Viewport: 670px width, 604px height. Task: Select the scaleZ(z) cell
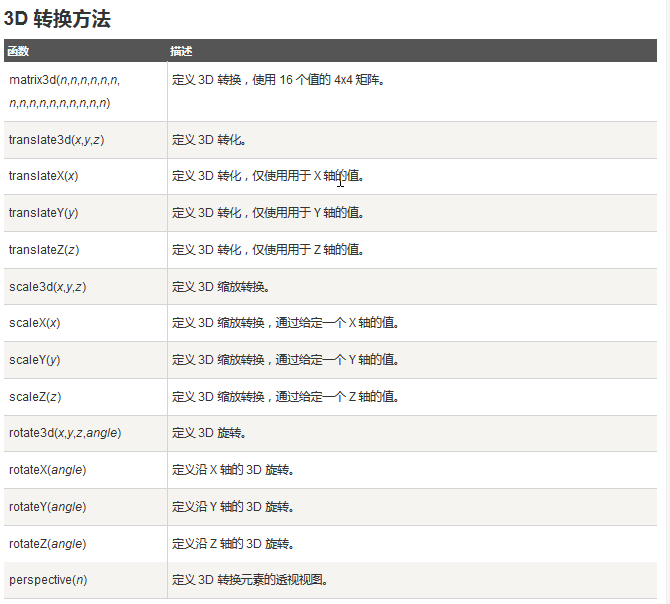tap(85, 397)
